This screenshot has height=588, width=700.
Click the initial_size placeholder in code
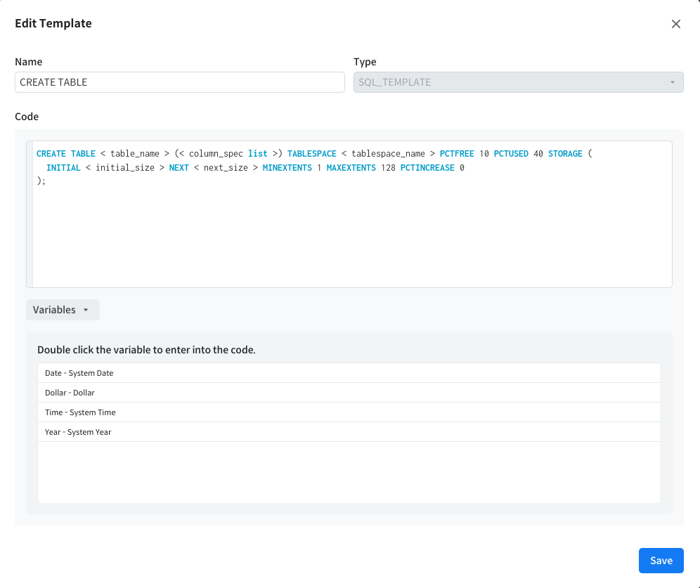(x=125, y=168)
